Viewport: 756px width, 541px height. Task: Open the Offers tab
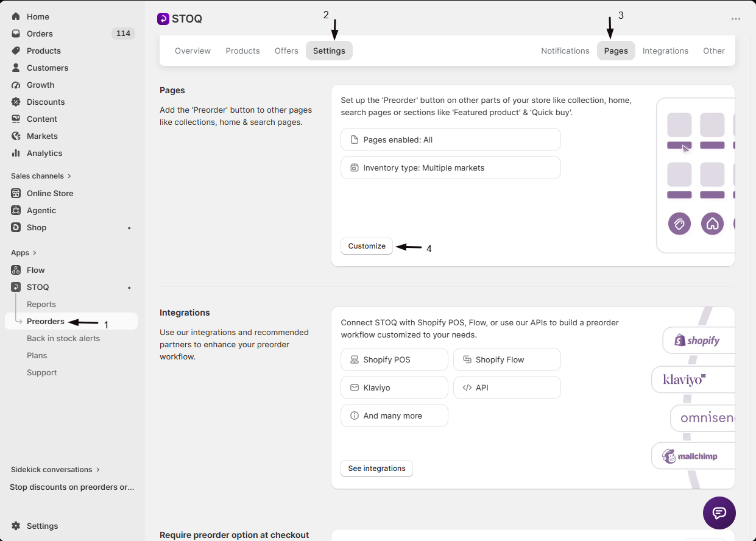tap(286, 51)
